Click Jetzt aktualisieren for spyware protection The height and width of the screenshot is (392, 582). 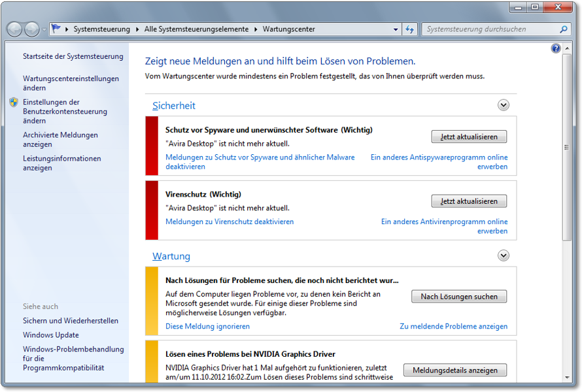click(x=469, y=137)
